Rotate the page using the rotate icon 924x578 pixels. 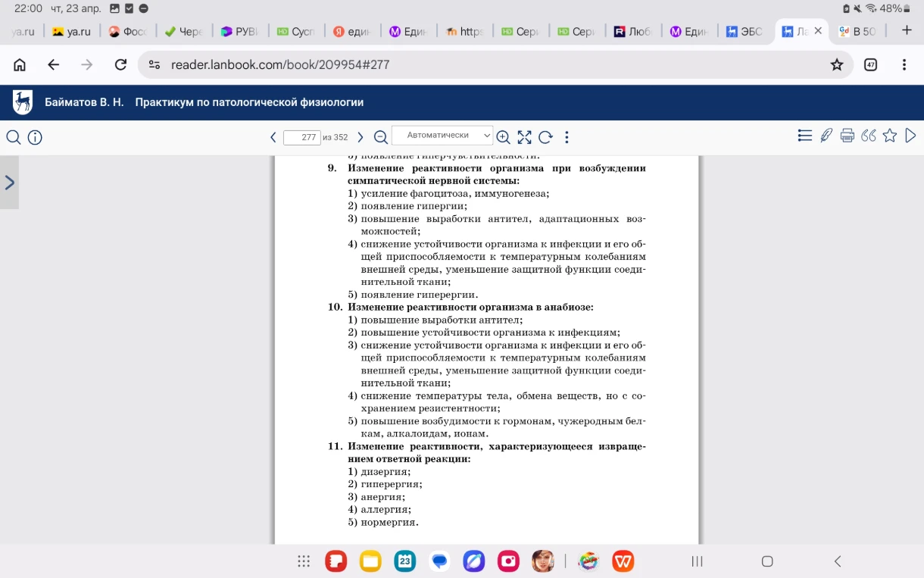545,137
